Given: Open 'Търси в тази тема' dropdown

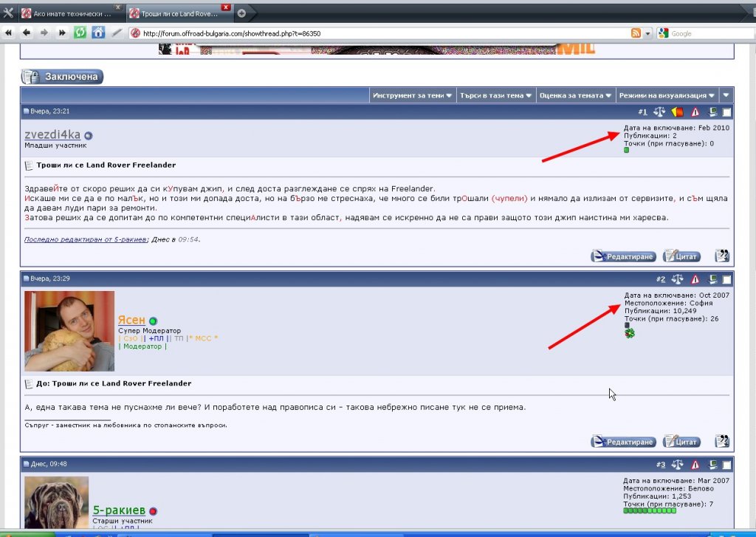Looking at the screenshot, I should tap(495, 95).
